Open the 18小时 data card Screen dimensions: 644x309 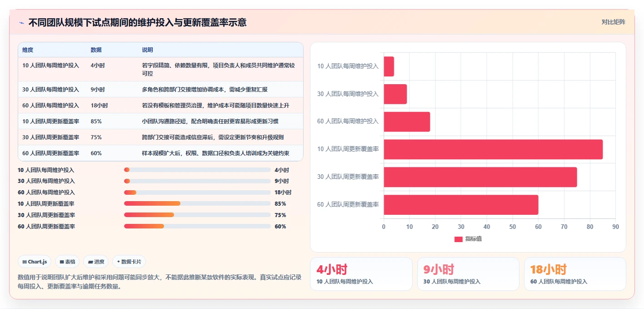pyautogui.click(x=575, y=274)
